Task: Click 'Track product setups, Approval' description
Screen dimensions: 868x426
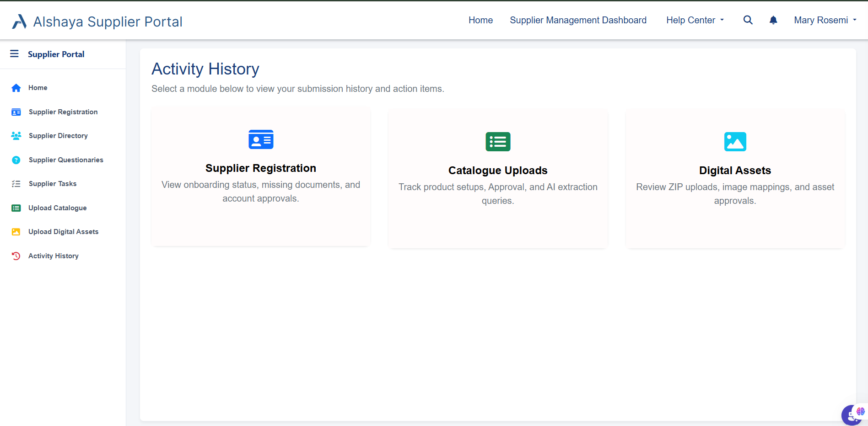Action: 498,194
